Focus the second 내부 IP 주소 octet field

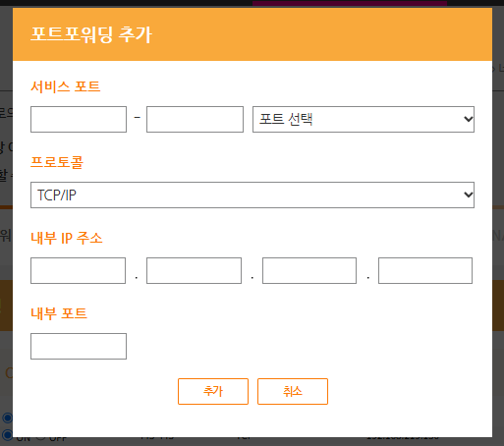[x=194, y=270]
